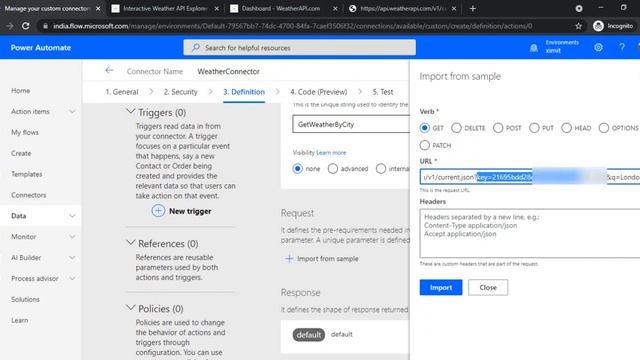Go to the 5. Test step

point(382,92)
